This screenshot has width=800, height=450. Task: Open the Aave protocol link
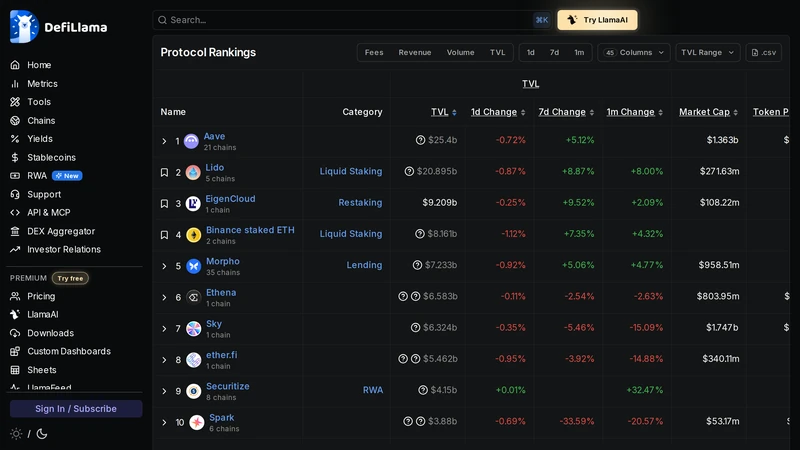pos(214,136)
